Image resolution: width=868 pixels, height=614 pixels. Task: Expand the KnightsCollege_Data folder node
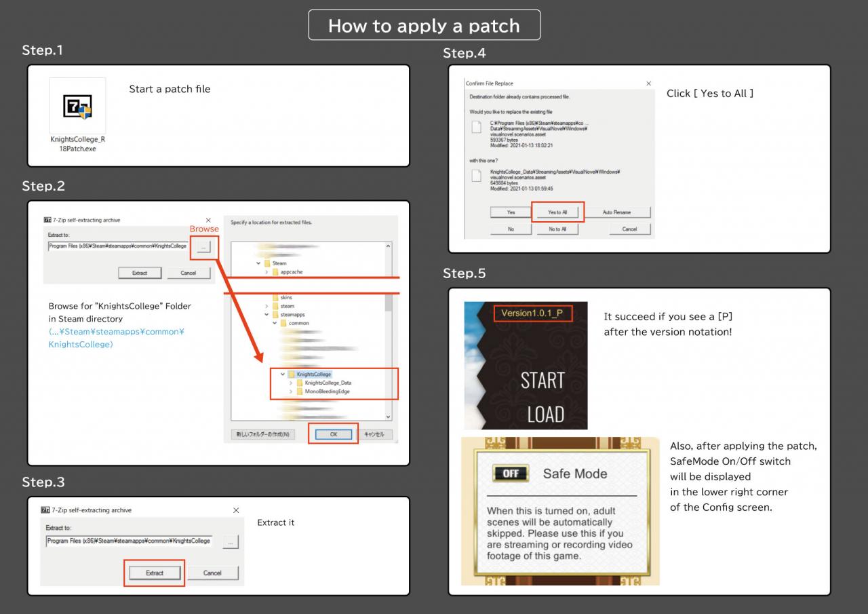291,383
